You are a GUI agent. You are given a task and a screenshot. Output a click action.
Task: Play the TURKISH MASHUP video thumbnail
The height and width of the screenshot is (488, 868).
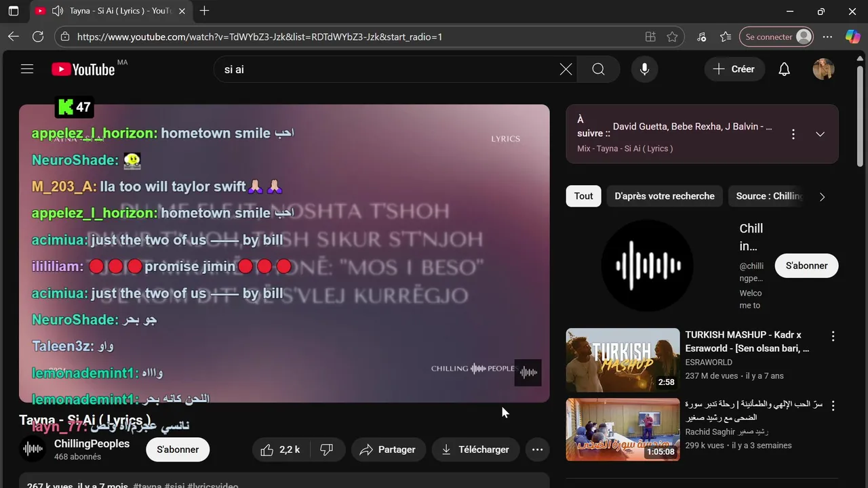coord(623,361)
